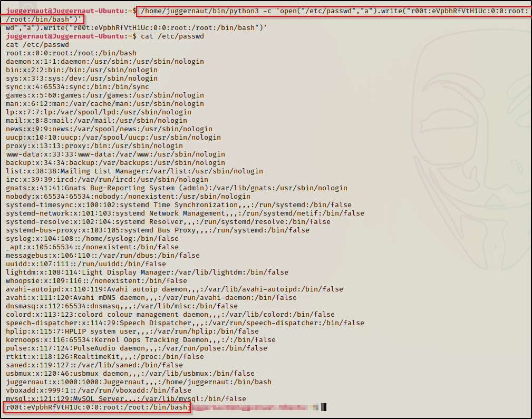Click the juggernaut:x:1000:1000 user line

point(139,382)
